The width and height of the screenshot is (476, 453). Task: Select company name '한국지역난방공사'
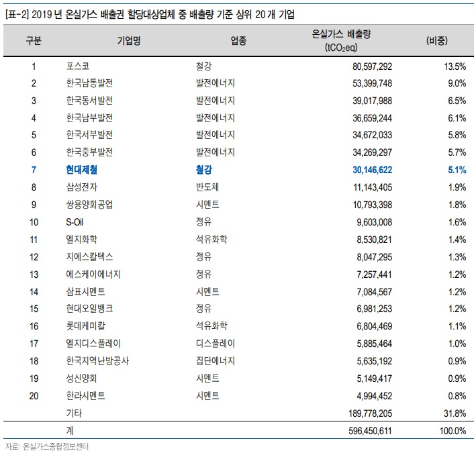97,361
